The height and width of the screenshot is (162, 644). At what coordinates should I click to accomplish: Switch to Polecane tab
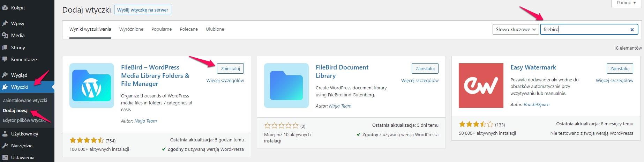click(x=189, y=29)
